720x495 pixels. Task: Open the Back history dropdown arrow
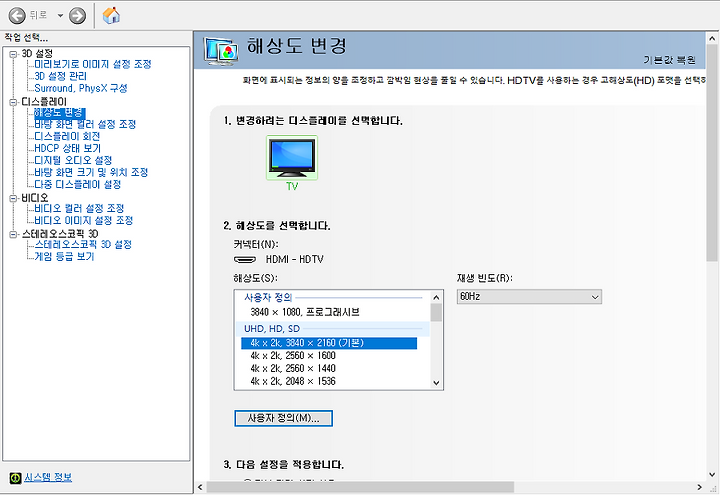click(60, 16)
